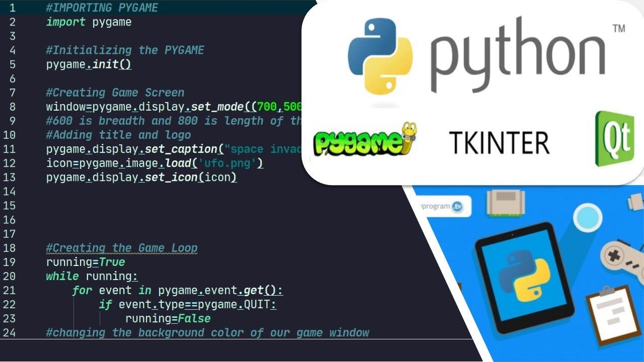
Task: Click line number 6 in the gutter
Action: pyautogui.click(x=13, y=78)
